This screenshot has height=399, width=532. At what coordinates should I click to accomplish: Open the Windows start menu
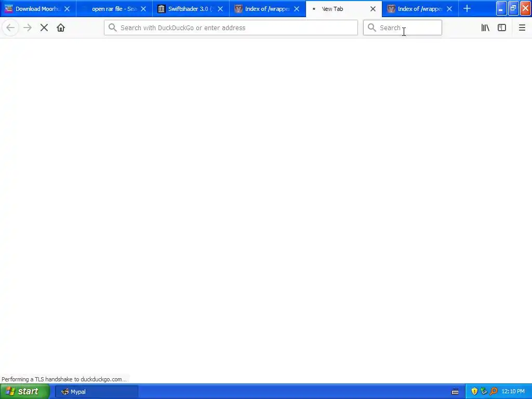coord(25,391)
